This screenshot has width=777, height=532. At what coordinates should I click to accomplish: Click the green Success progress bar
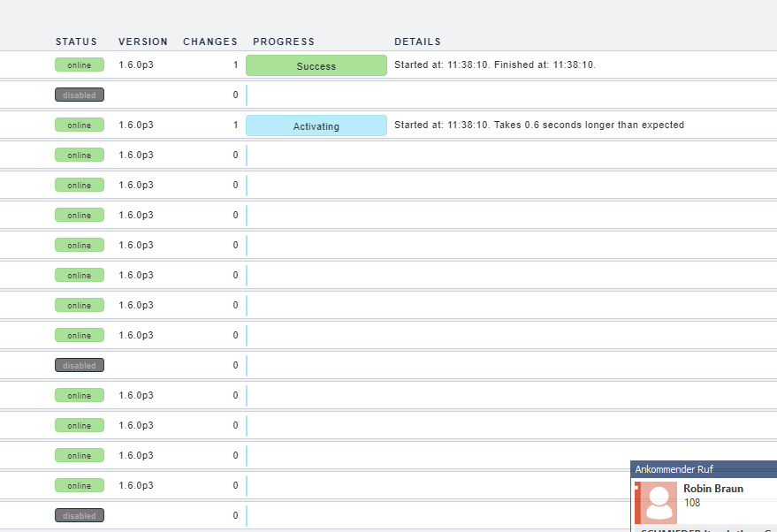tap(316, 66)
